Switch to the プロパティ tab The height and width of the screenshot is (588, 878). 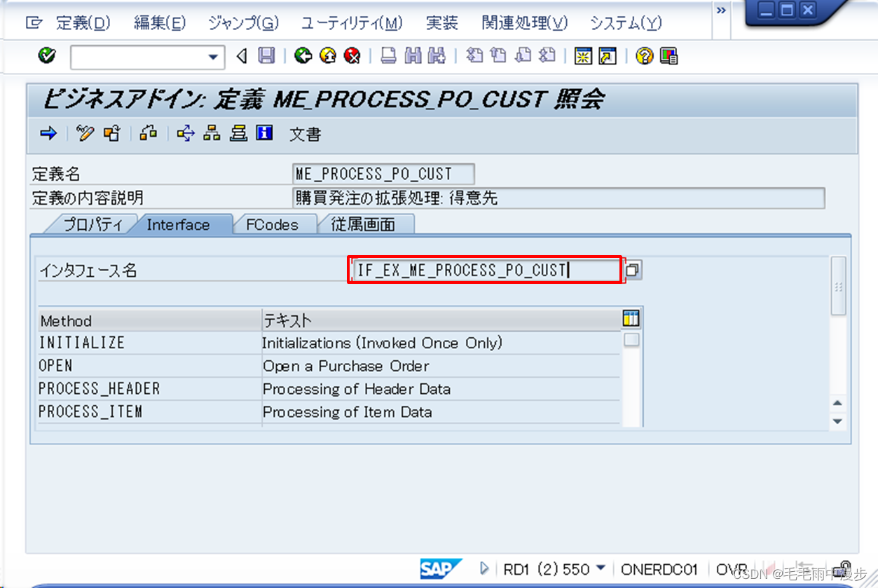click(93, 225)
